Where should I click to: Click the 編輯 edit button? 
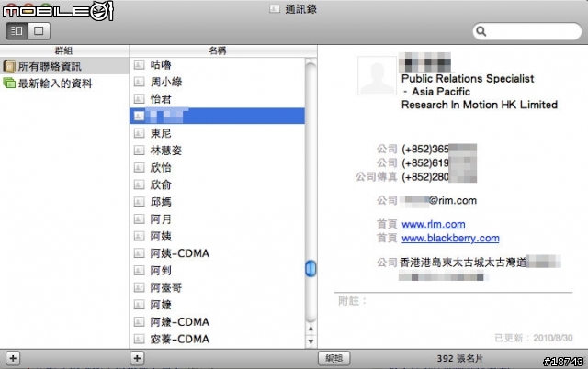[334, 359]
